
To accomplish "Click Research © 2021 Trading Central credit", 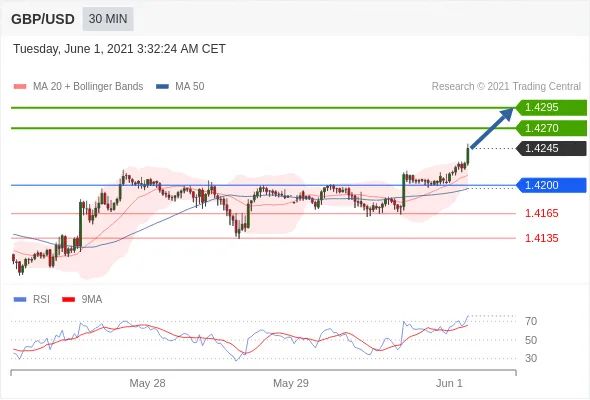I will (x=506, y=87).
